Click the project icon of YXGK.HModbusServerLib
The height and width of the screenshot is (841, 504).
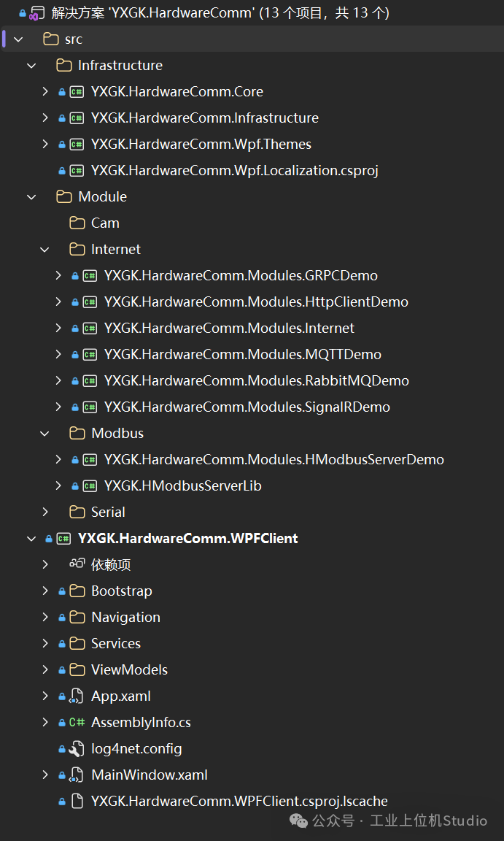click(90, 486)
